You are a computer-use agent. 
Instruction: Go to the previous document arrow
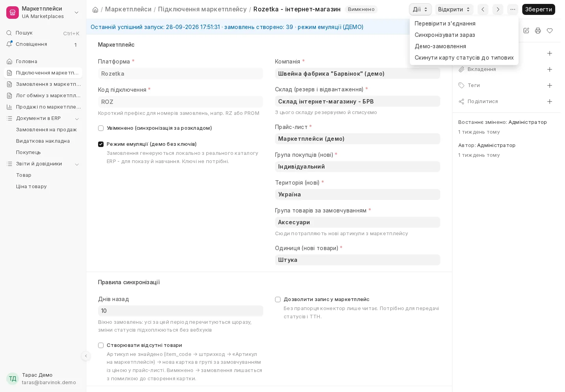[x=483, y=9]
